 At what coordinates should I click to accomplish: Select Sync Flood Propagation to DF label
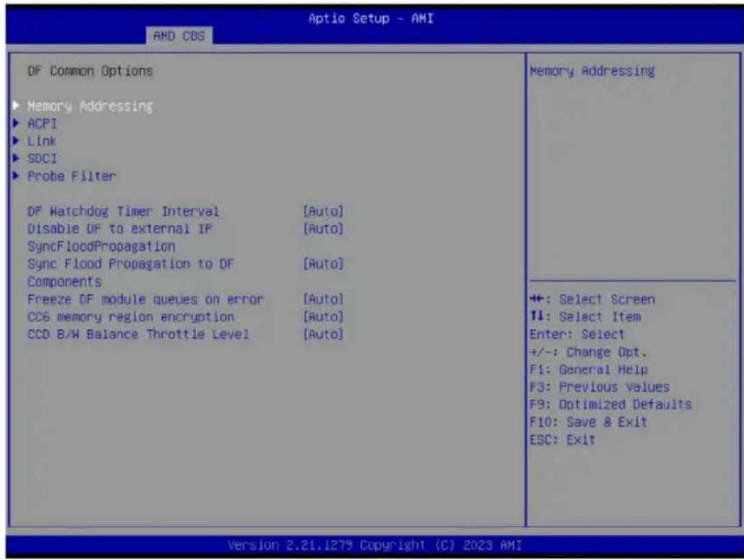point(131,272)
